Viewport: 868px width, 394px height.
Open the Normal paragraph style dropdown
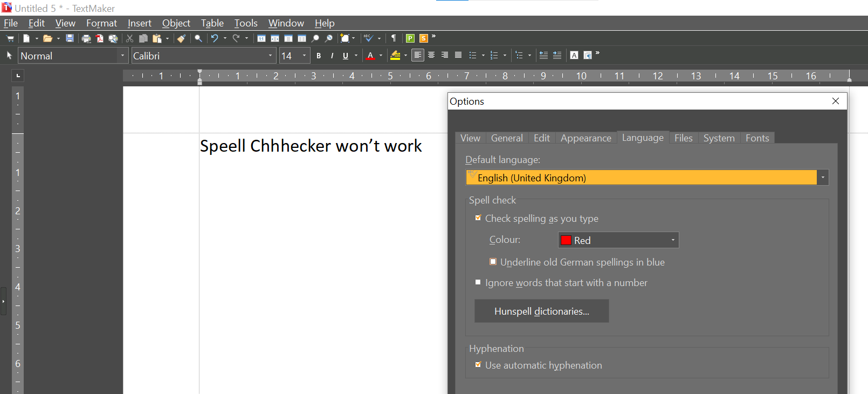[x=122, y=56]
